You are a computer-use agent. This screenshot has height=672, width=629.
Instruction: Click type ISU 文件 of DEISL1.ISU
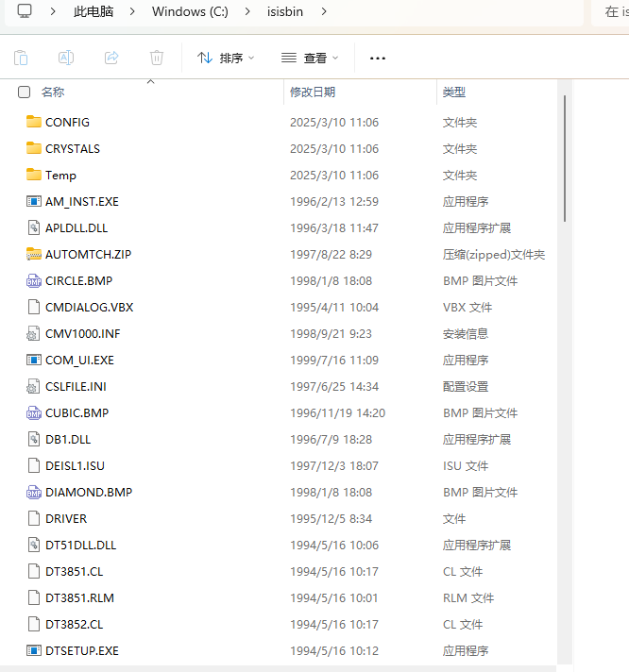(x=466, y=466)
